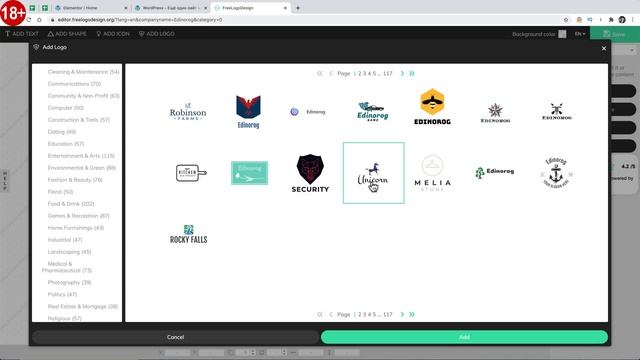
Task: Click the green Add button
Action: click(x=464, y=337)
